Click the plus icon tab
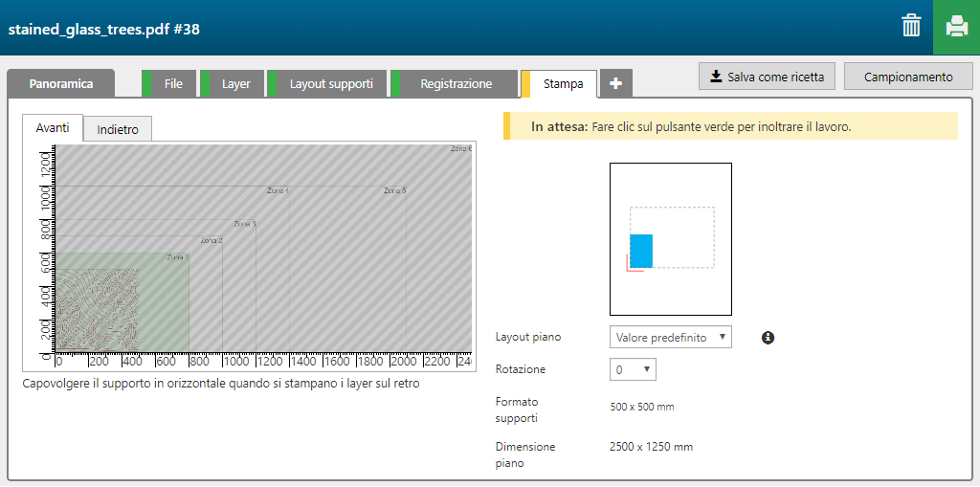The width and height of the screenshot is (980, 487). (x=615, y=84)
